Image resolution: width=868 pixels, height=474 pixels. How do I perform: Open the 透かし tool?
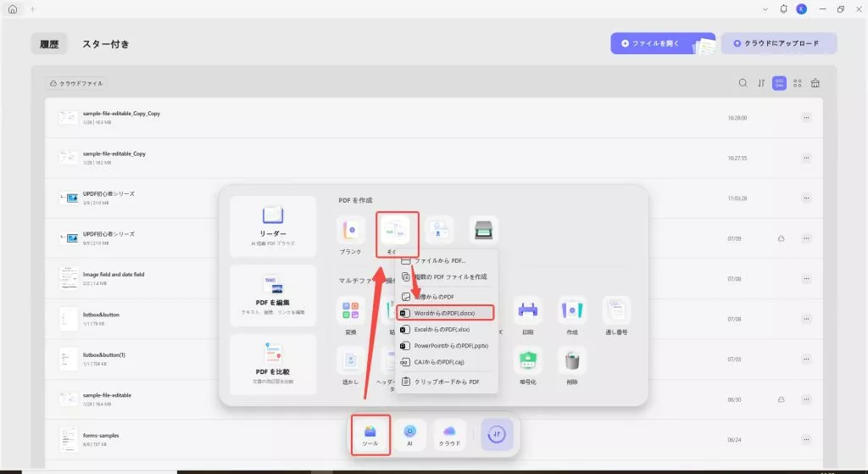coord(350,365)
